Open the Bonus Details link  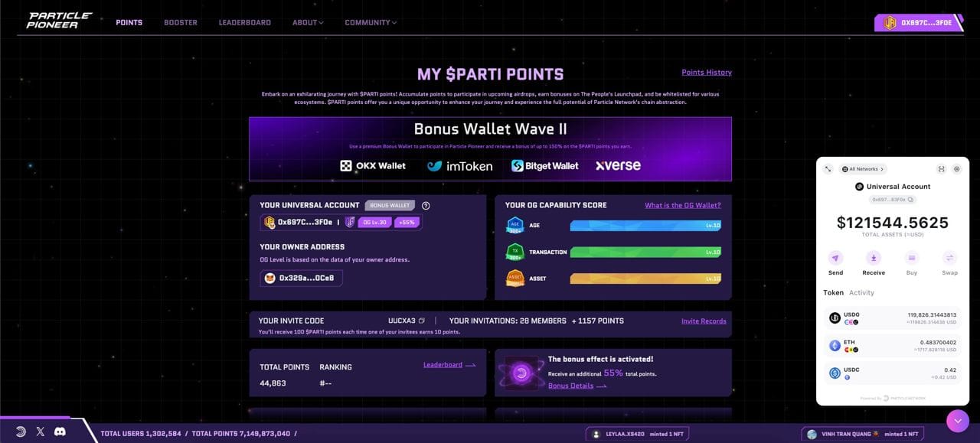577,386
